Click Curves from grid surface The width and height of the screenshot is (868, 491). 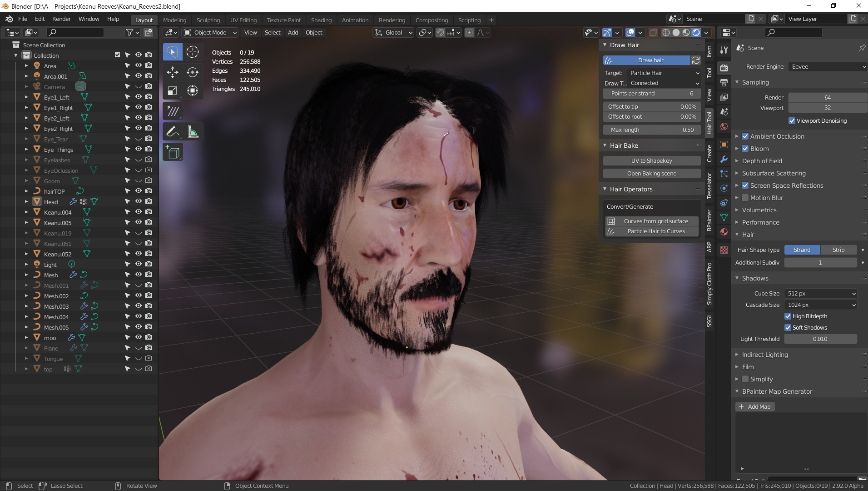point(652,221)
